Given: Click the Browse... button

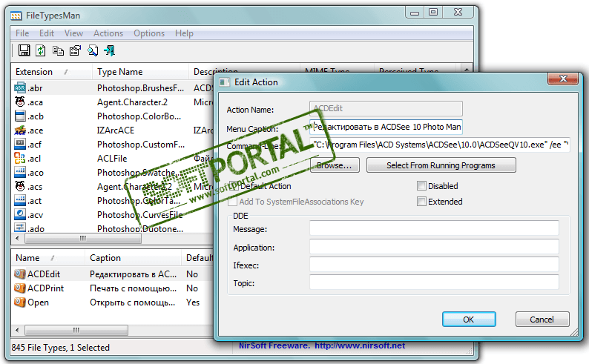Looking at the screenshot, I should (335, 165).
